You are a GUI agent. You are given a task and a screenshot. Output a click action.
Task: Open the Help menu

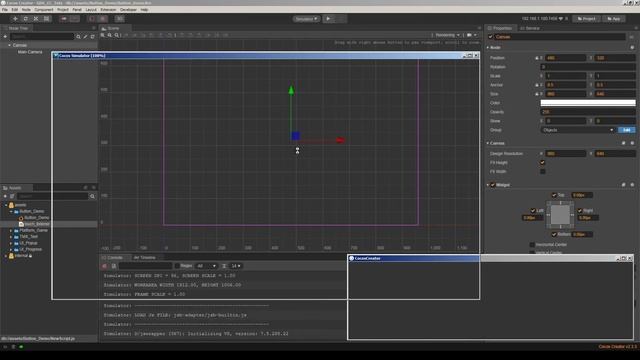[x=144, y=9]
